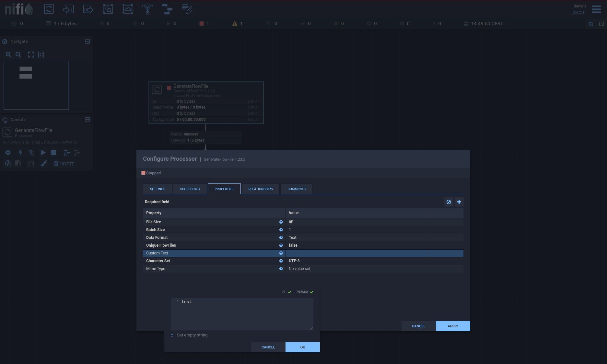This screenshot has height=364, width=607.
Task: Open the global hamburger menu
Action: point(596,9)
